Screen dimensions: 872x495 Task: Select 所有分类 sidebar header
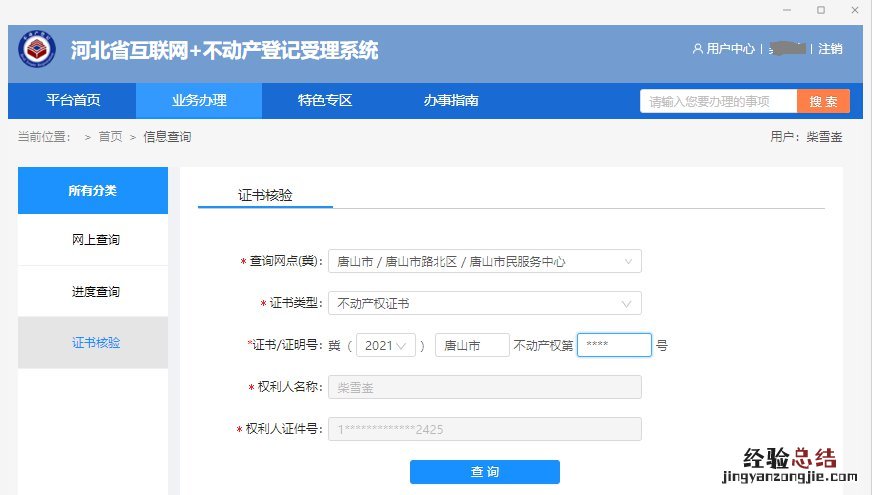[93, 191]
